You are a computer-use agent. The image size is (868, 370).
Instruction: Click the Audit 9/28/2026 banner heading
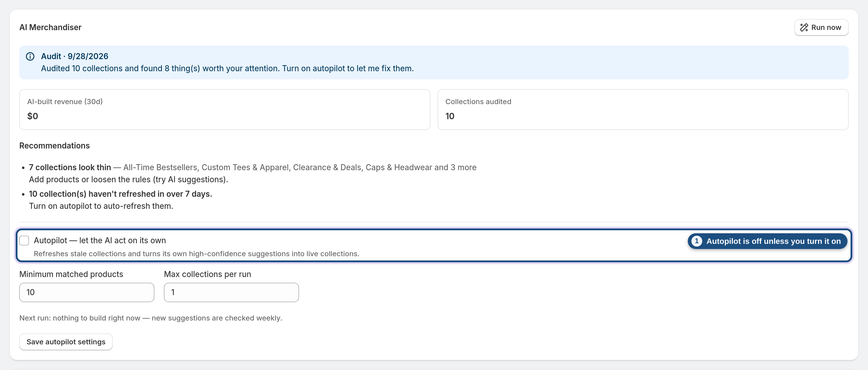pos(74,56)
